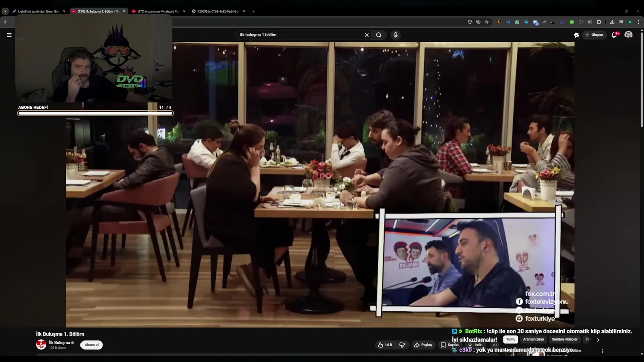Close the LightShot browser tab
The image size is (644, 362).
64,11
